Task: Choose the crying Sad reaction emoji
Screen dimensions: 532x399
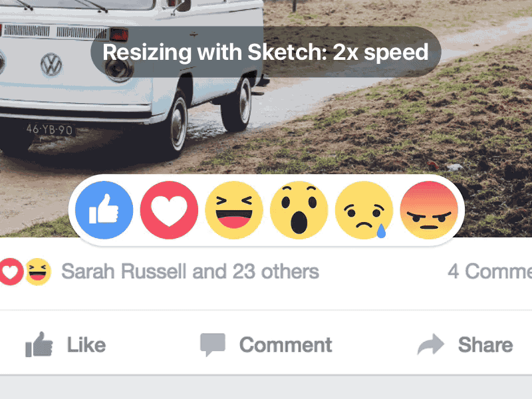Action: pyautogui.click(x=364, y=210)
